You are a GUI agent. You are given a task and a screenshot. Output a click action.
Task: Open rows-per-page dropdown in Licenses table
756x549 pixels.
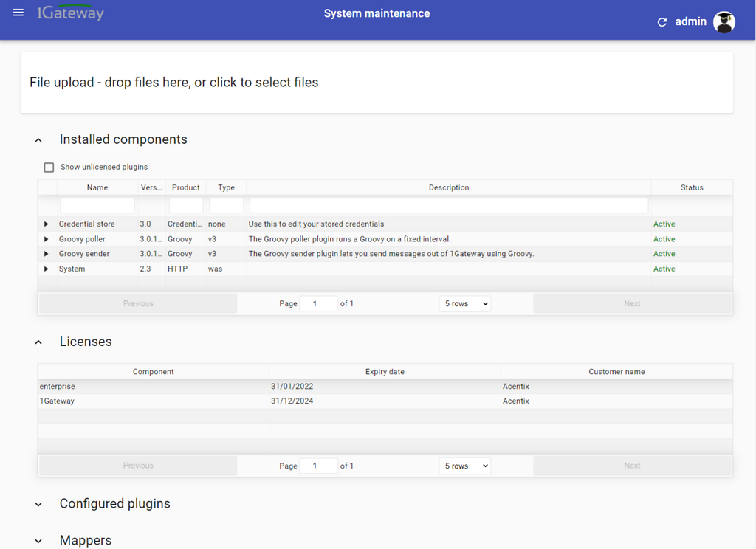(464, 466)
